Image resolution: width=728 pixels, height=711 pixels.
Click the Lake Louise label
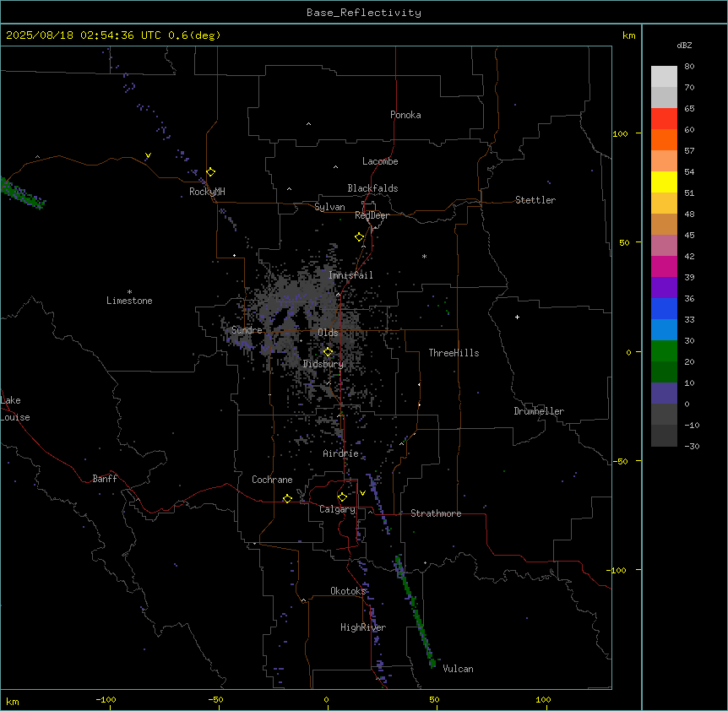(15, 409)
